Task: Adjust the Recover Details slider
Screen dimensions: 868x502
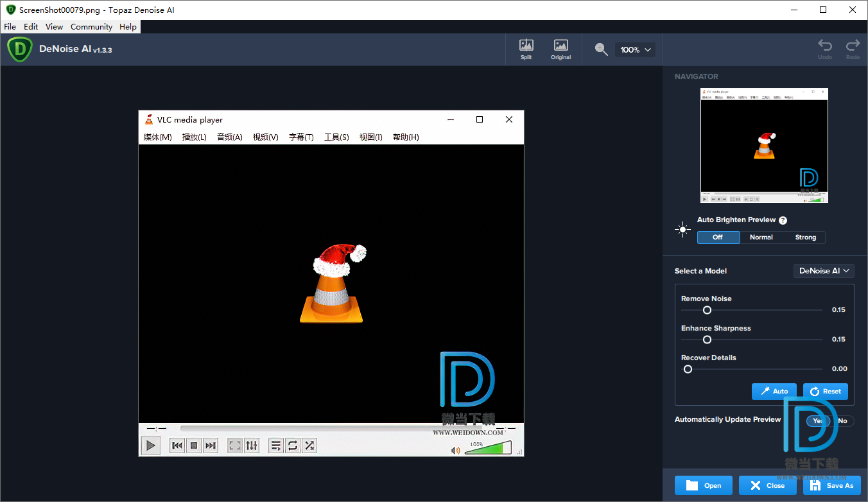Action: [x=688, y=369]
